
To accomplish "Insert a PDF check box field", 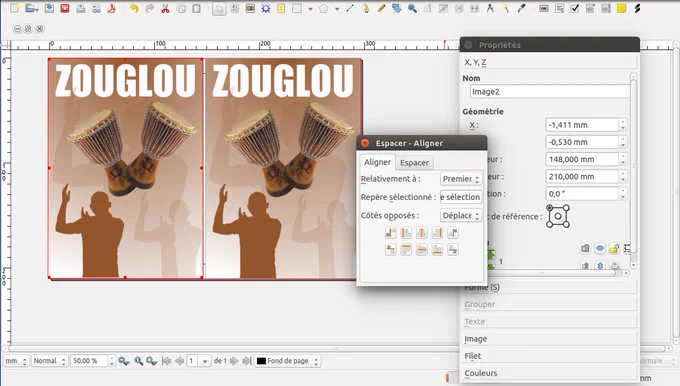I will pyautogui.click(x=575, y=8).
